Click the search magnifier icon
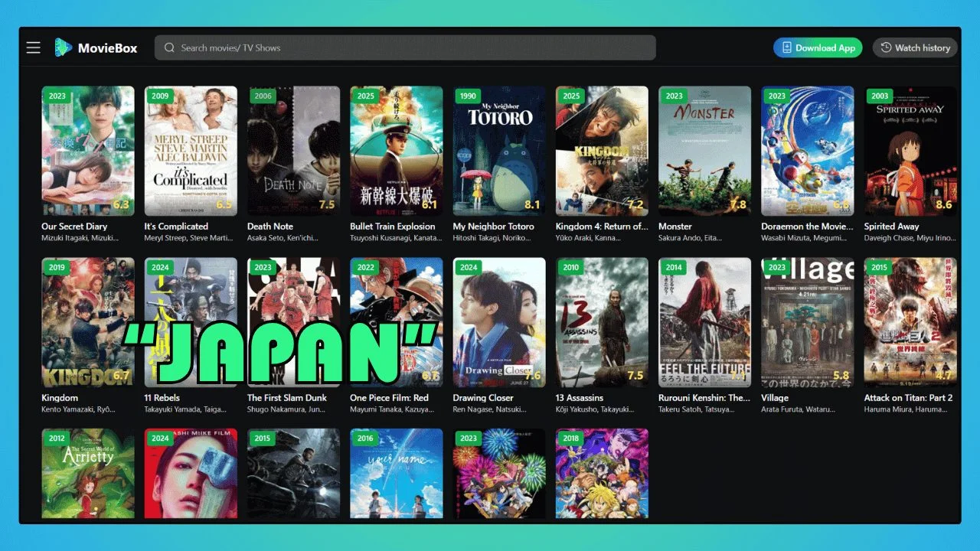The width and height of the screenshot is (980, 551). pyautogui.click(x=169, y=47)
